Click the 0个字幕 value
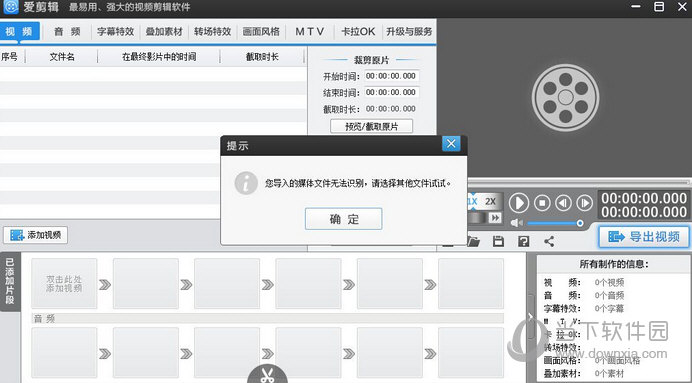This screenshot has height=383, width=692. point(609,308)
